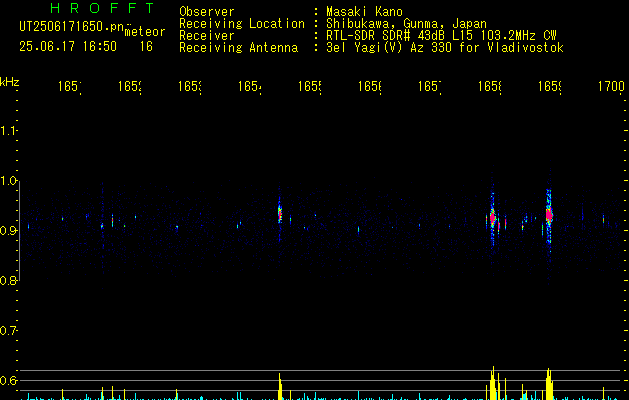Click the Receiving Location label

(242, 24)
